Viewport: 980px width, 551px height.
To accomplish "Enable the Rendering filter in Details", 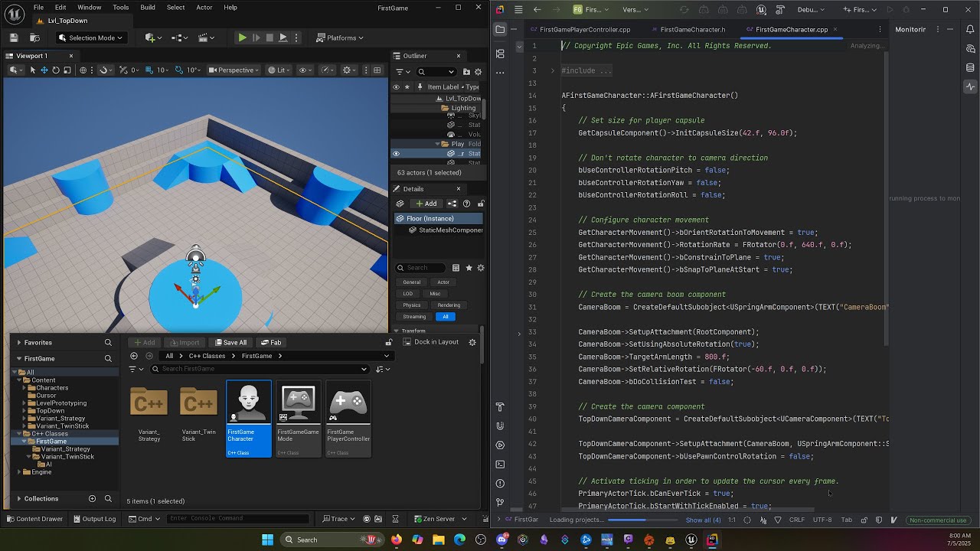I will [449, 305].
